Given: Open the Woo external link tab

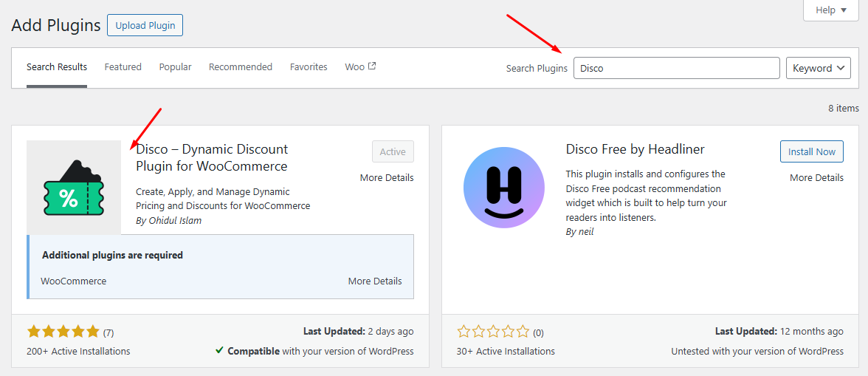Looking at the screenshot, I should [x=360, y=67].
